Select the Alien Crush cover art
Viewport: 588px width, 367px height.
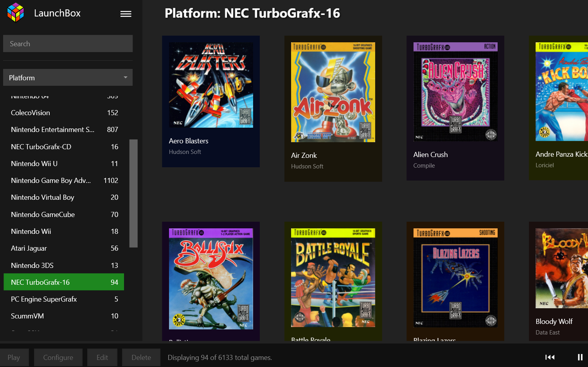pos(455,92)
